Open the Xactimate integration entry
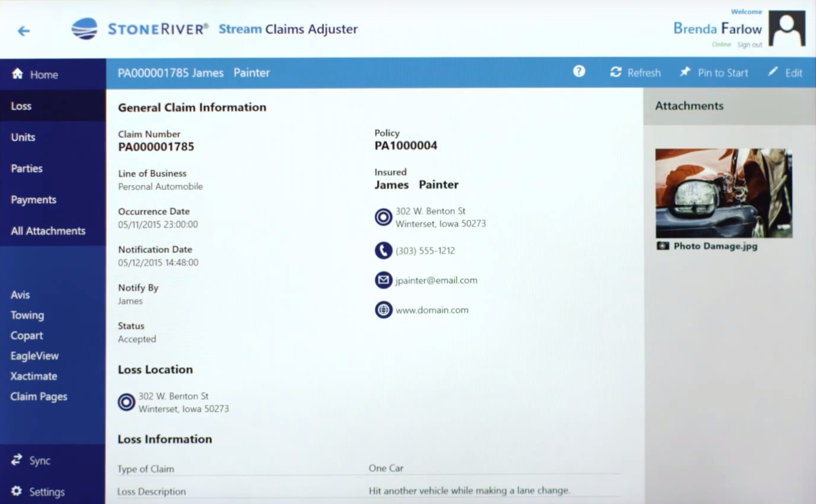 coord(34,376)
